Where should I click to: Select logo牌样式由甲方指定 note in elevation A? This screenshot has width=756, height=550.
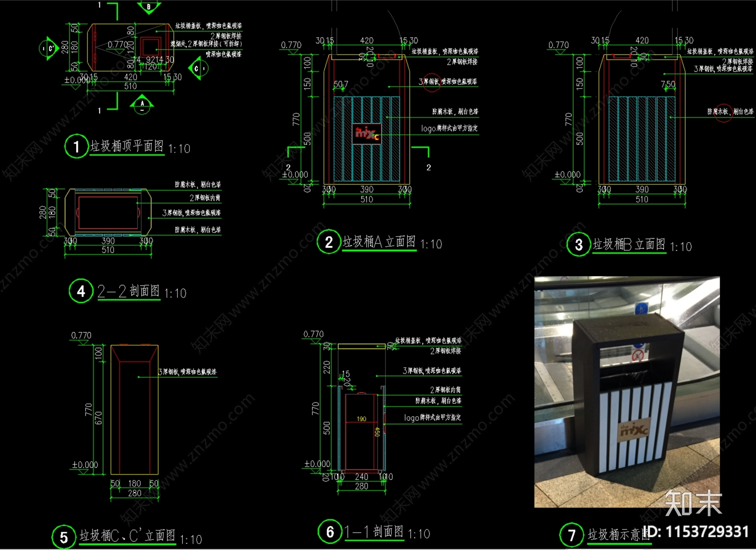[x=449, y=128]
